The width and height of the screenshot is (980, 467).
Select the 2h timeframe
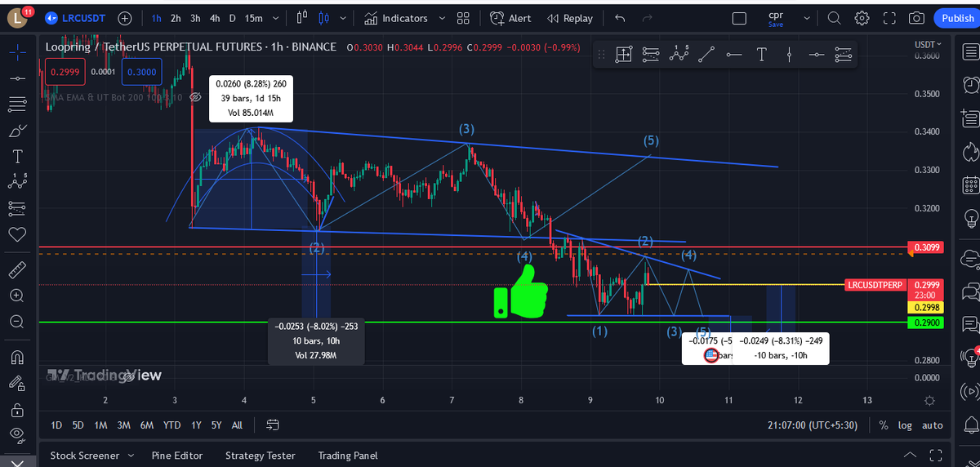(x=176, y=18)
